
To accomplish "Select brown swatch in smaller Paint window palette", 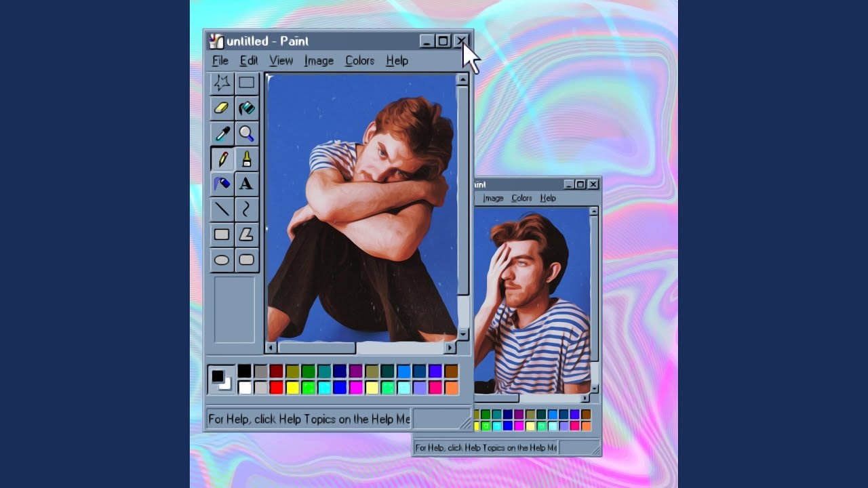I will (x=586, y=414).
